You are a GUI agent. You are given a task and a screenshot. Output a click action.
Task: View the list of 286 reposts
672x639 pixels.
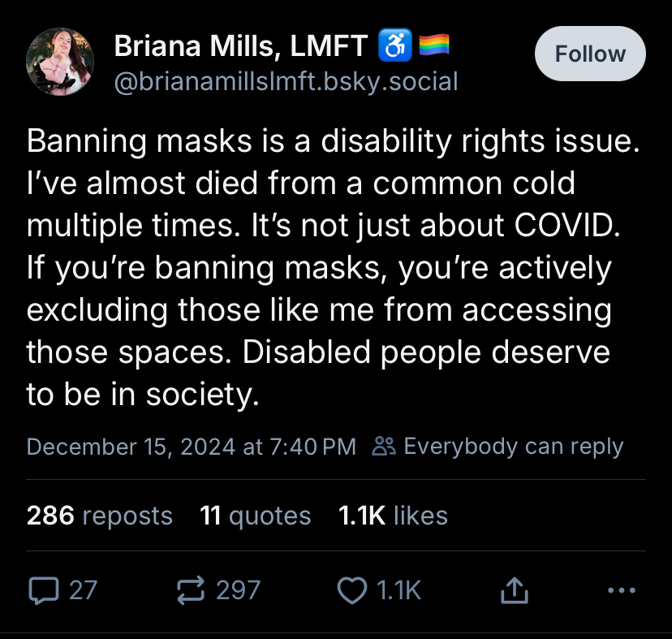click(99, 516)
